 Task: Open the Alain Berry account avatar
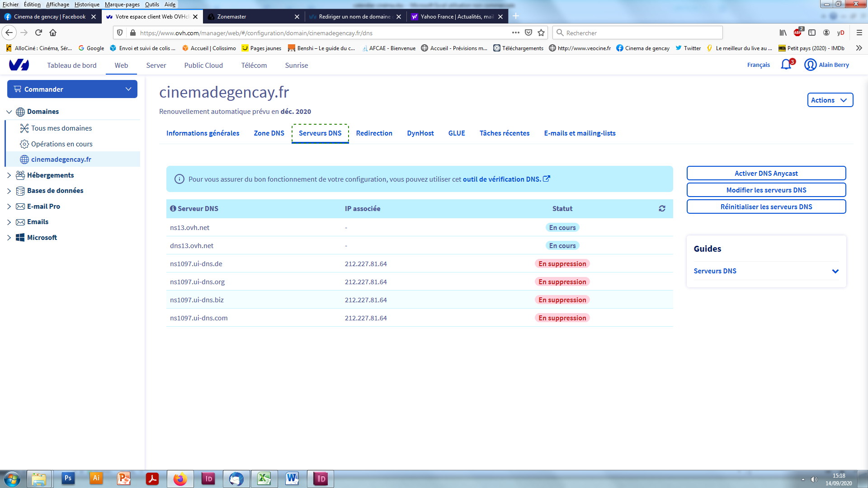click(810, 65)
